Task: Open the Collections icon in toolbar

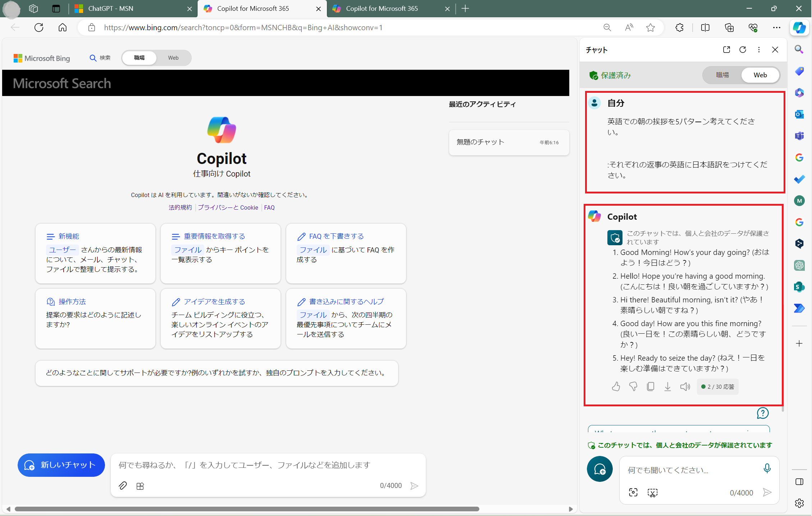Action: click(x=729, y=28)
